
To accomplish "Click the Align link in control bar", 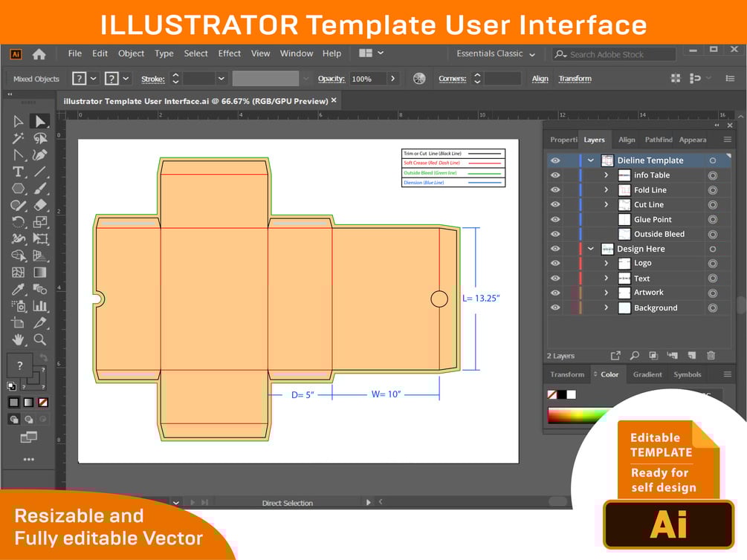I will tap(540, 79).
